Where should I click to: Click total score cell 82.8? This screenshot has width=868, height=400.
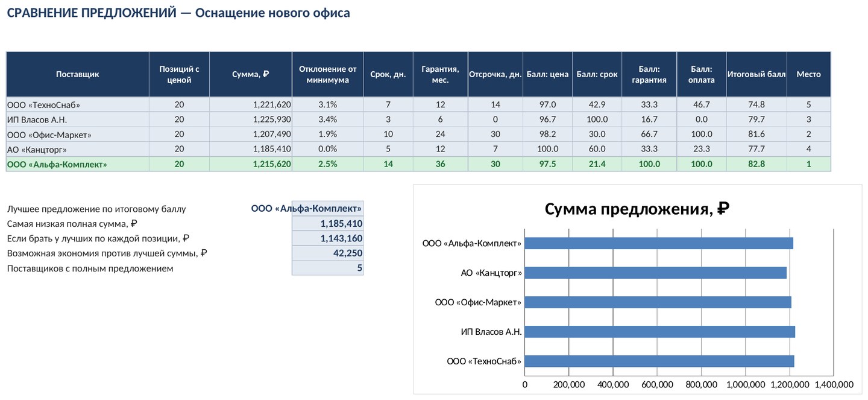756,163
